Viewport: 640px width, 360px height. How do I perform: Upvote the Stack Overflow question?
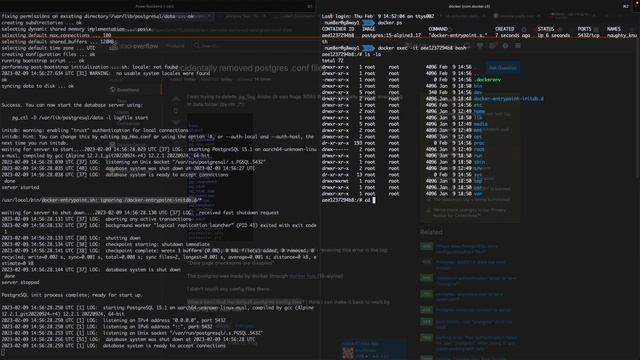[176, 99]
